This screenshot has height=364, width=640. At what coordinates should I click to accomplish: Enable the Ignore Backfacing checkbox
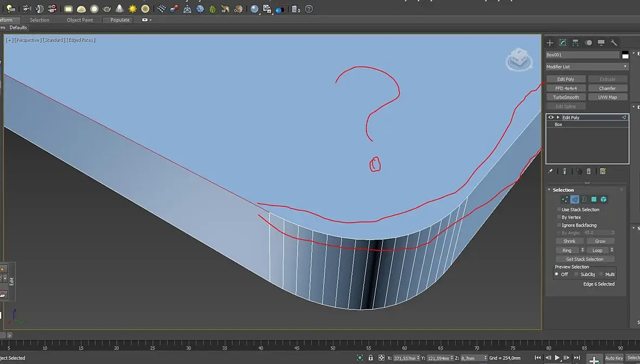[559, 225]
